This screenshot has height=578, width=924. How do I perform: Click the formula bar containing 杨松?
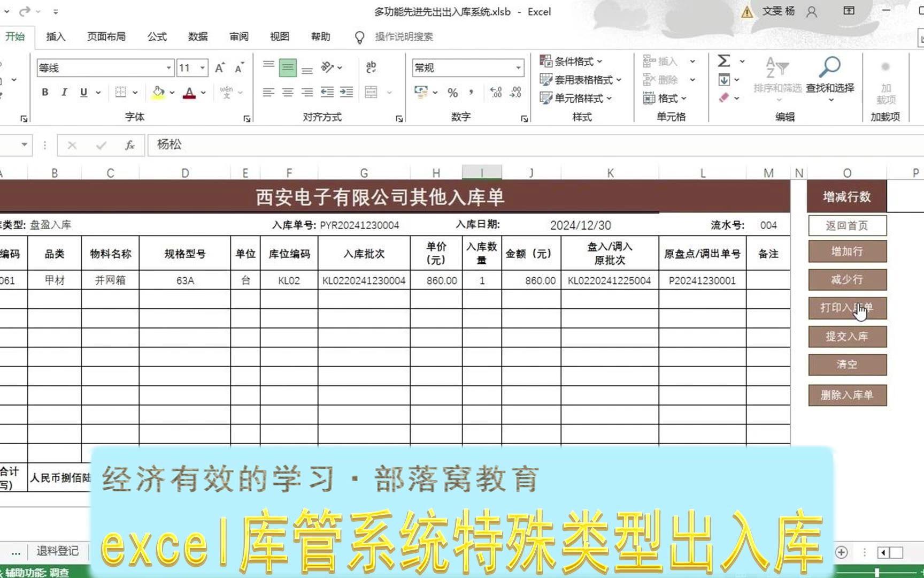pyautogui.click(x=535, y=144)
